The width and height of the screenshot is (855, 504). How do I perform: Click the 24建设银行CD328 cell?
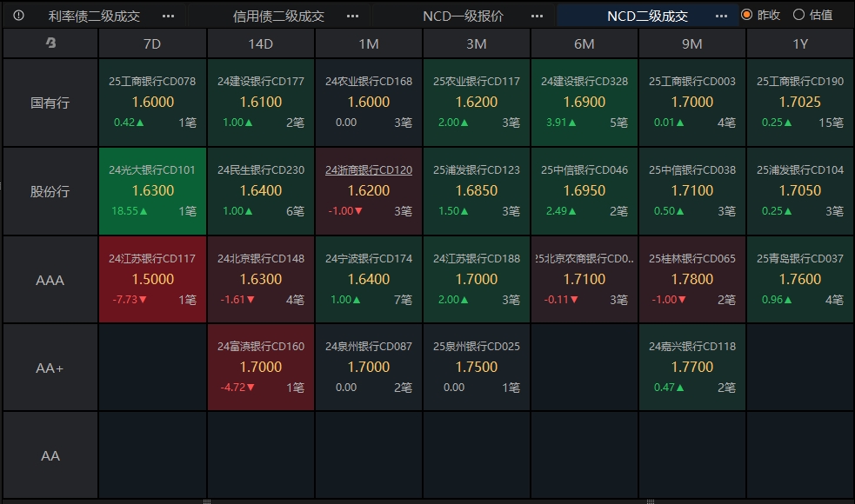(584, 103)
